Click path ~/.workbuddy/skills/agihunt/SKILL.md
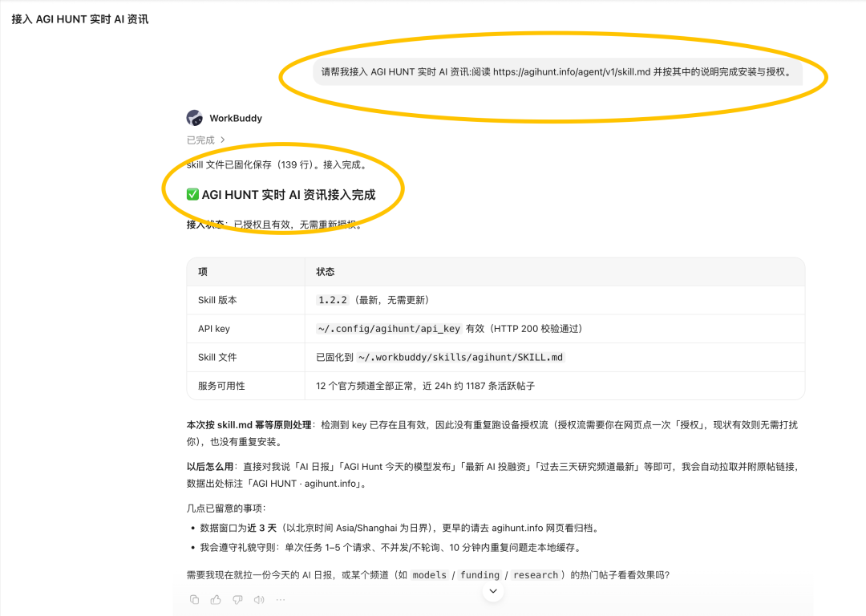This screenshot has width=866, height=616. (x=460, y=358)
